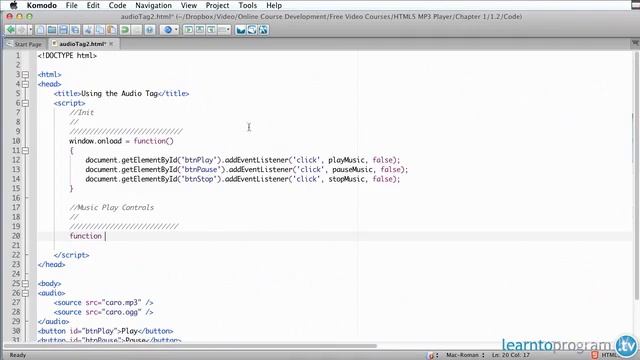Image resolution: width=640 pixels, height=360 pixels.
Task: Click the find/search toolbar icon
Action: tap(149, 30)
